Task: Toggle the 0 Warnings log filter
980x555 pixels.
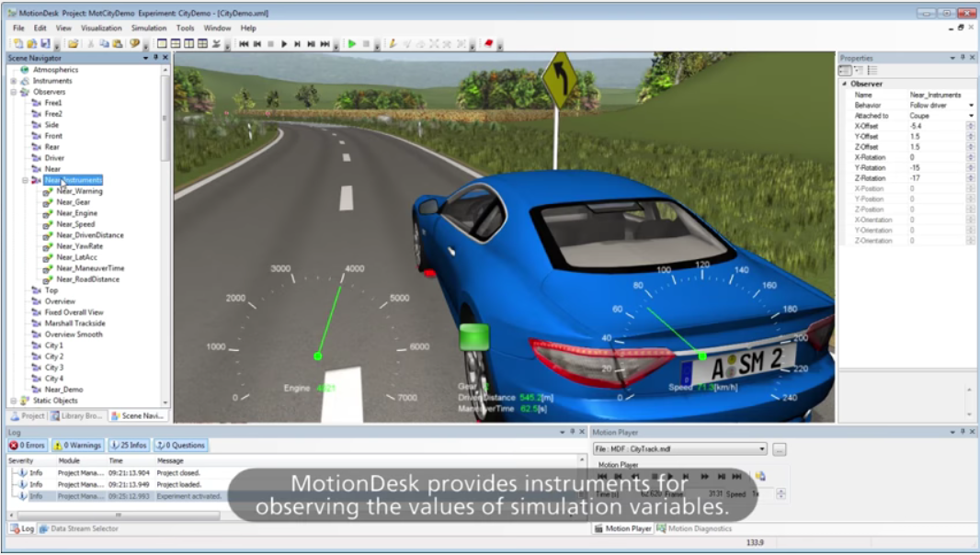Action: click(77, 446)
